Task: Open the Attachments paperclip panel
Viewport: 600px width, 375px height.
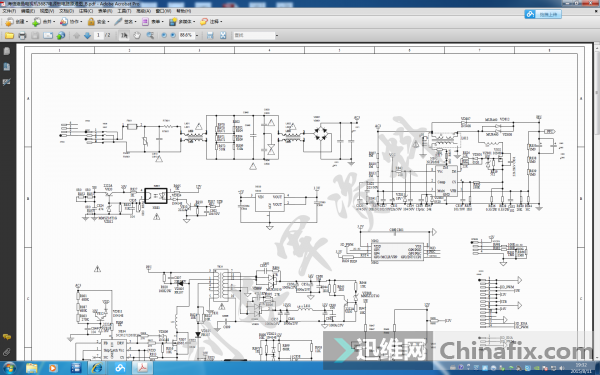Action: pos(7,352)
